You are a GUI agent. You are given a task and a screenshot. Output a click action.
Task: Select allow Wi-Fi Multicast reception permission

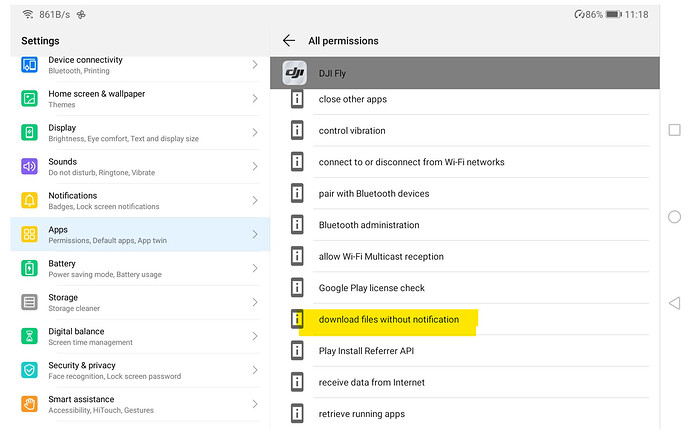pyautogui.click(x=465, y=257)
